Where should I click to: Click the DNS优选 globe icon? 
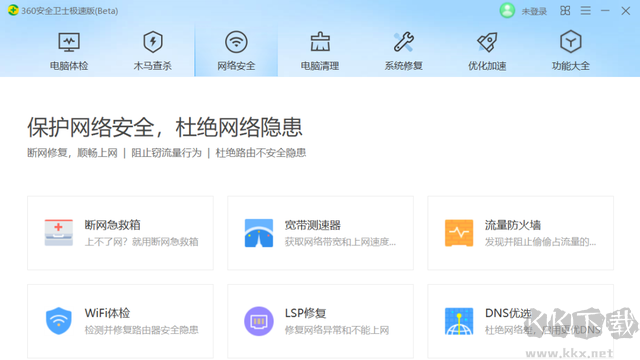click(x=459, y=321)
